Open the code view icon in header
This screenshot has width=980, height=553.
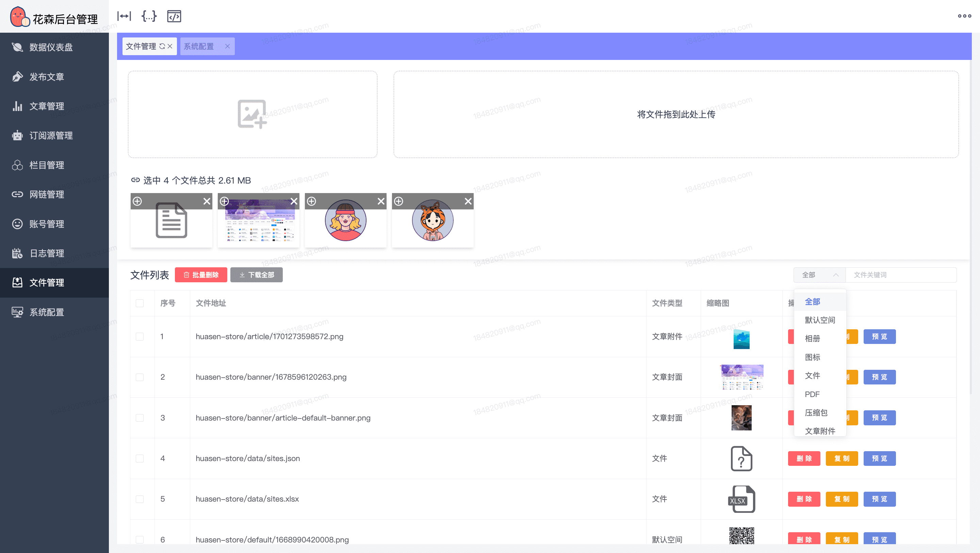coord(174,16)
